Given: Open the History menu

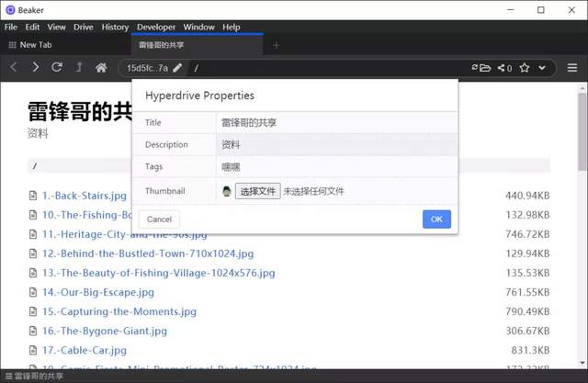Looking at the screenshot, I should click(x=115, y=27).
